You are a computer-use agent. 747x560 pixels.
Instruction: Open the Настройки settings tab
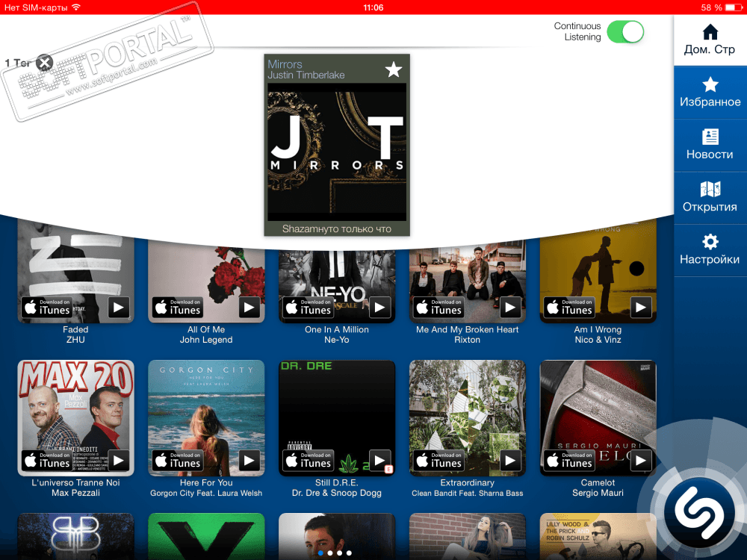(710, 250)
